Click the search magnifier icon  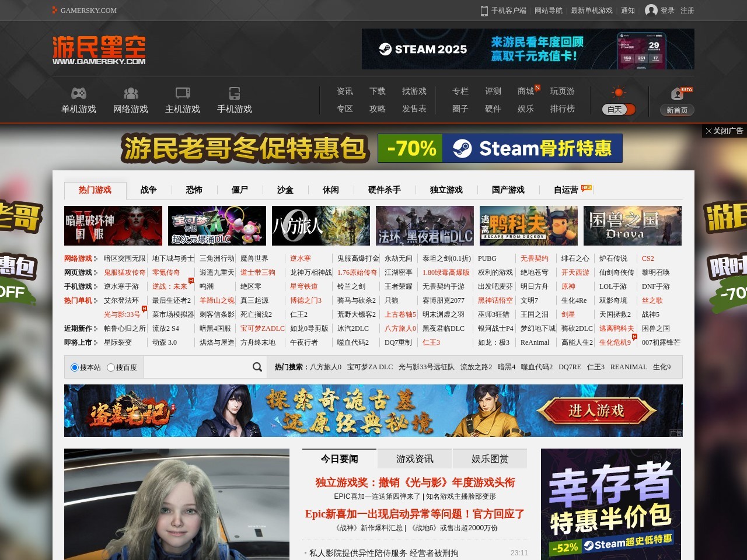[x=257, y=367]
